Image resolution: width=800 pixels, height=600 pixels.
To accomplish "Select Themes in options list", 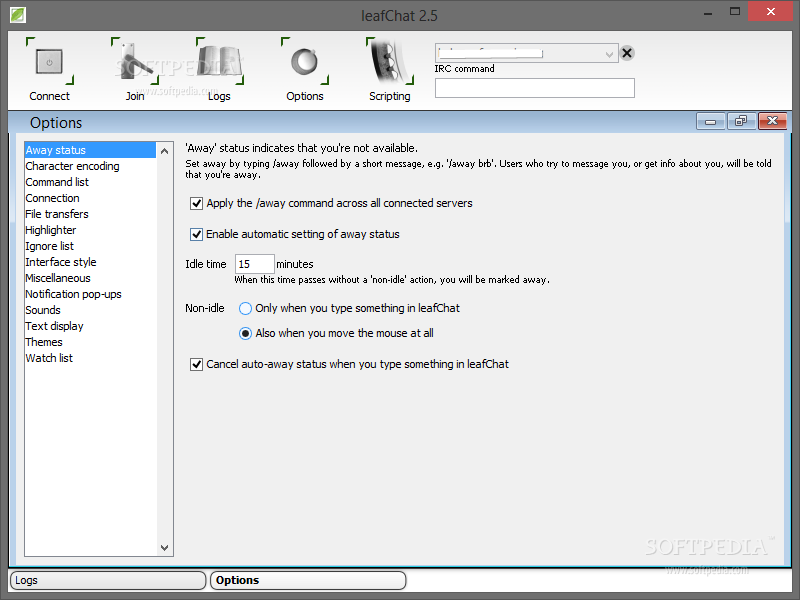I will coord(90,342).
